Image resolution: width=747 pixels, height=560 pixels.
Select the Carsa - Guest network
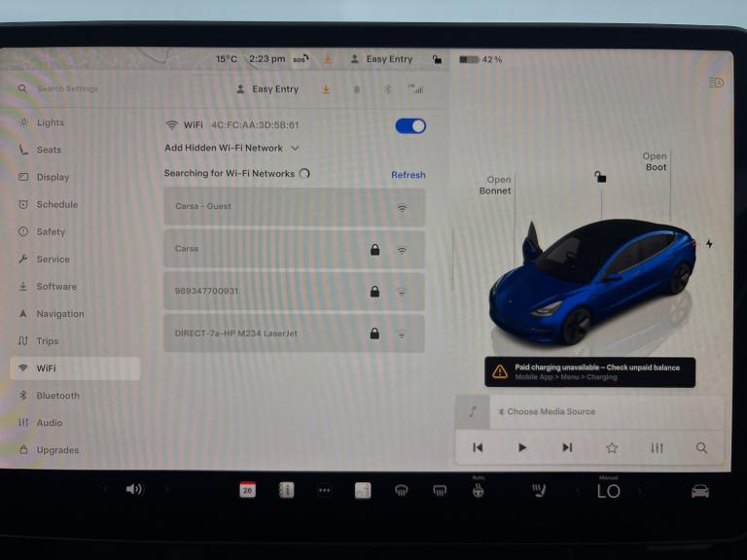[x=294, y=207]
